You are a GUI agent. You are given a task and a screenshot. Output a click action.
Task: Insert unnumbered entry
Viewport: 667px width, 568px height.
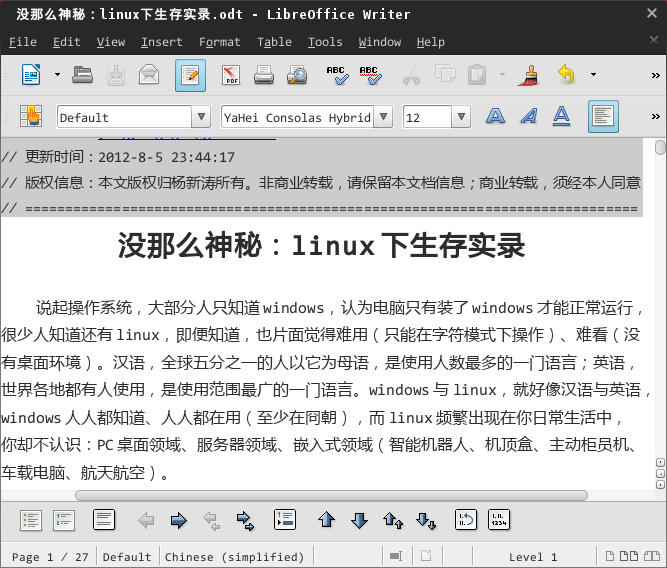(285, 519)
